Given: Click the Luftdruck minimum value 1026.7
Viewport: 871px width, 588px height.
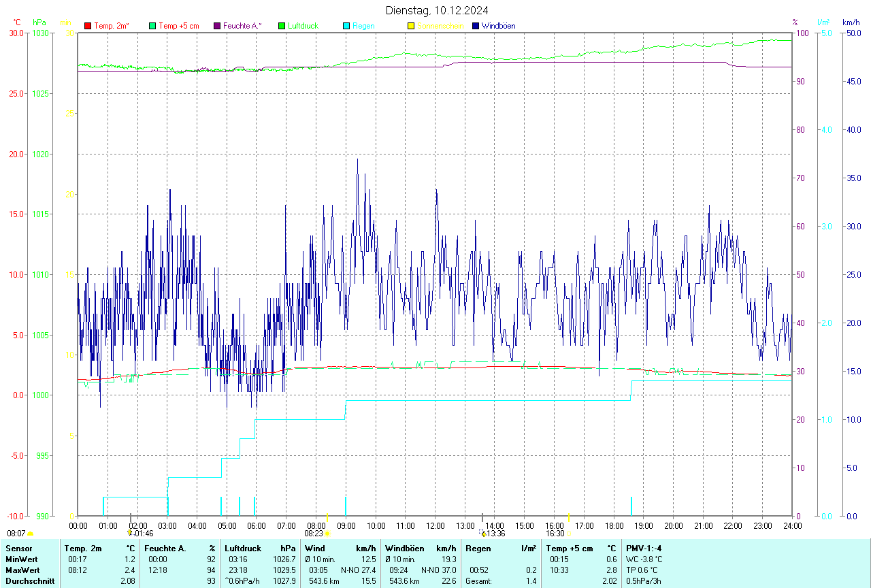Looking at the screenshot, I should (x=284, y=559).
